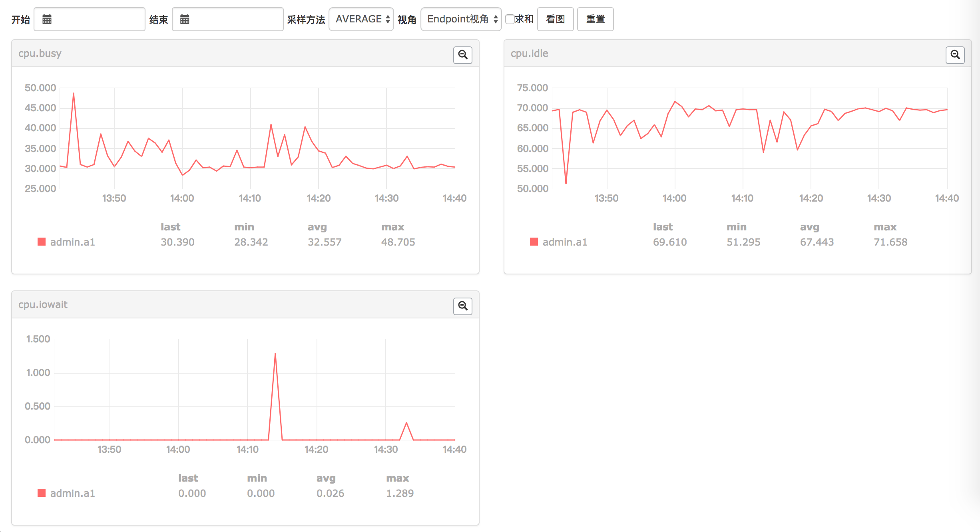Screen dimensions: 980x532
Task: Zoom into the cpu.busy chart
Action: click(x=462, y=55)
